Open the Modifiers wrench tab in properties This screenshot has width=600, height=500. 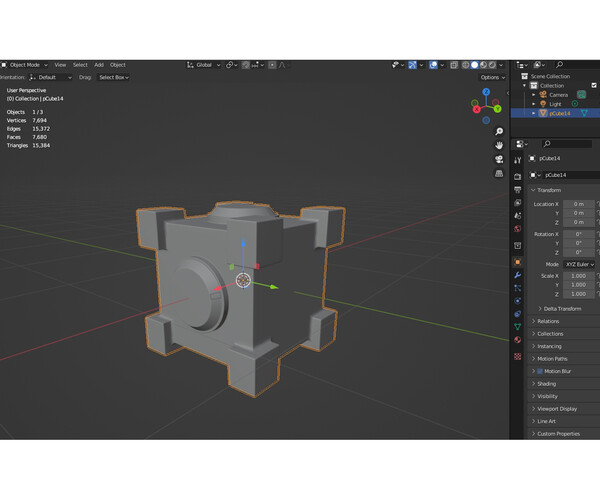pos(517,274)
